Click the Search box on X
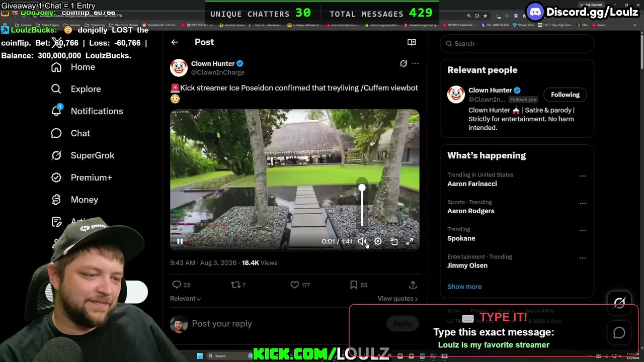This screenshot has height=362, width=644. coord(517,44)
